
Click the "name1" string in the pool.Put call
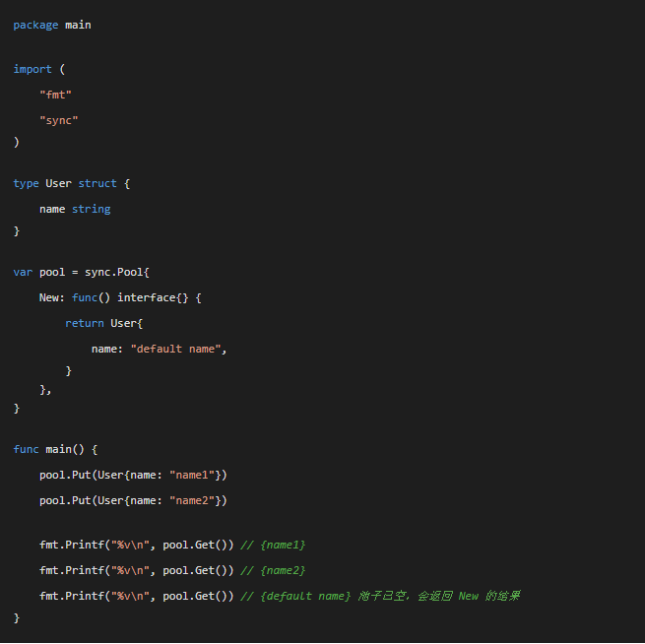195,475
